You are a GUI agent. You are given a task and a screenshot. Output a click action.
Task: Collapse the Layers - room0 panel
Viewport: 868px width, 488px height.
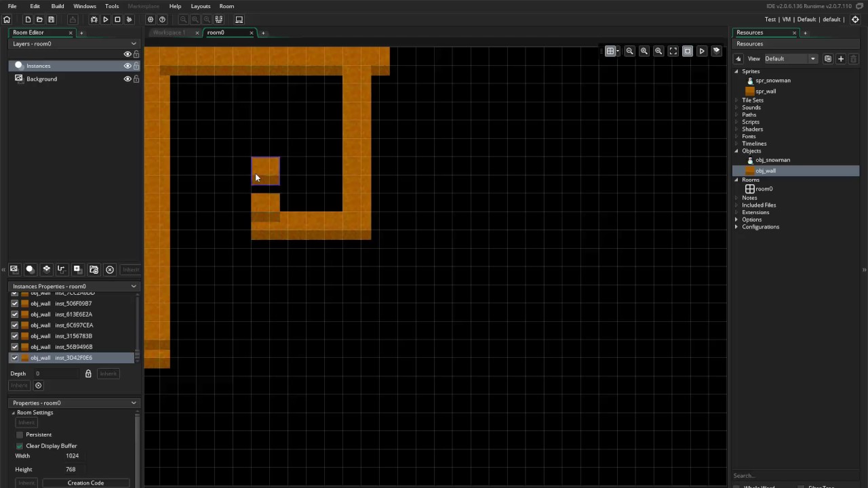click(x=134, y=43)
